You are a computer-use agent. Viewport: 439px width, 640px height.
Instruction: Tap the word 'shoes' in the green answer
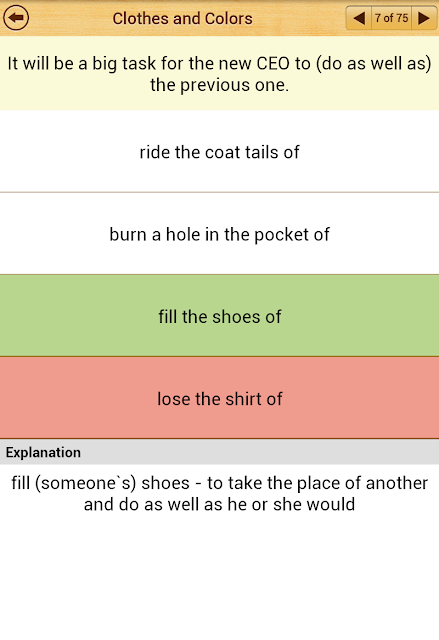(236, 317)
